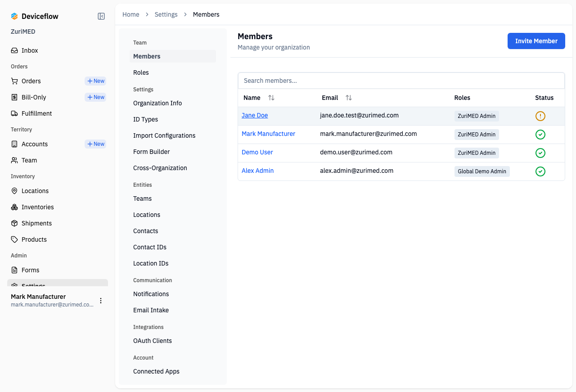Open Fulfillment in sidebar
The image size is (576, 392).
pos(58,113)
